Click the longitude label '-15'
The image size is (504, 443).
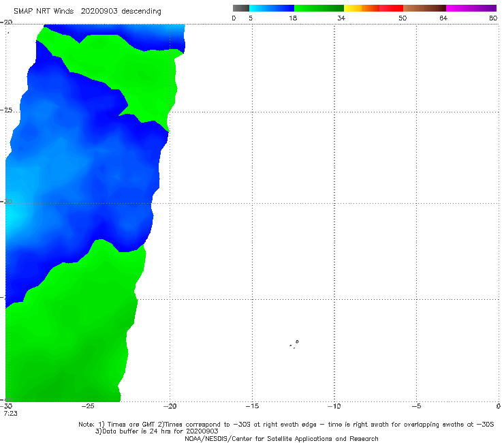pyautogui.click(x=252, y=406)
